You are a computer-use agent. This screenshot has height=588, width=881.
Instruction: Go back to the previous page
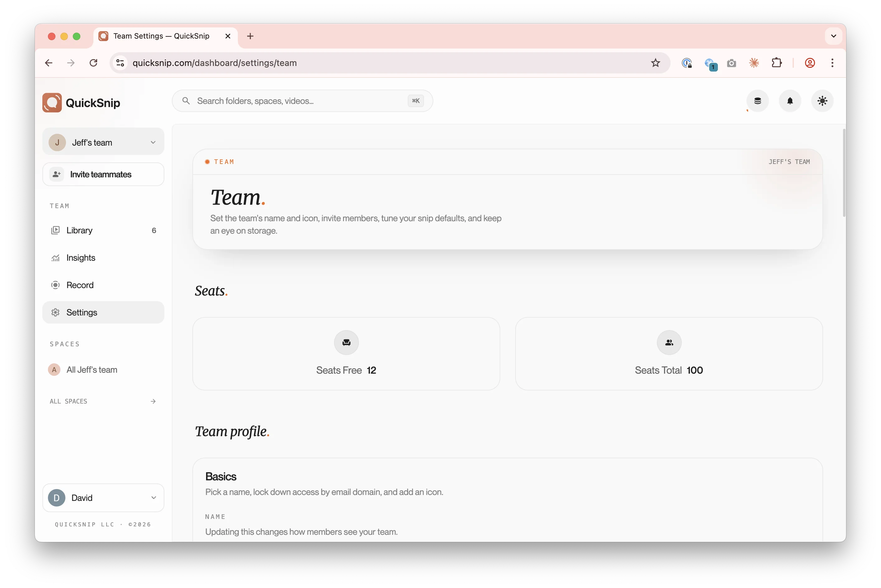49,63
